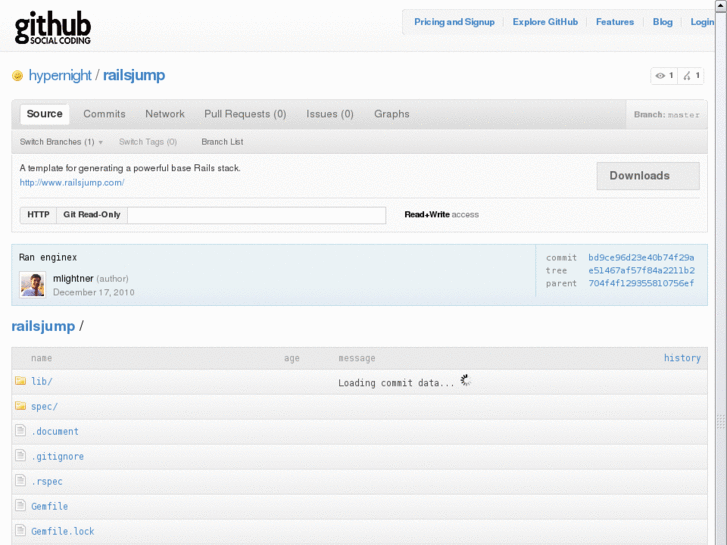This screenshot has width=727, height=545.
Task: Open hypernight user profile link
Action: [x=60, y=75]
